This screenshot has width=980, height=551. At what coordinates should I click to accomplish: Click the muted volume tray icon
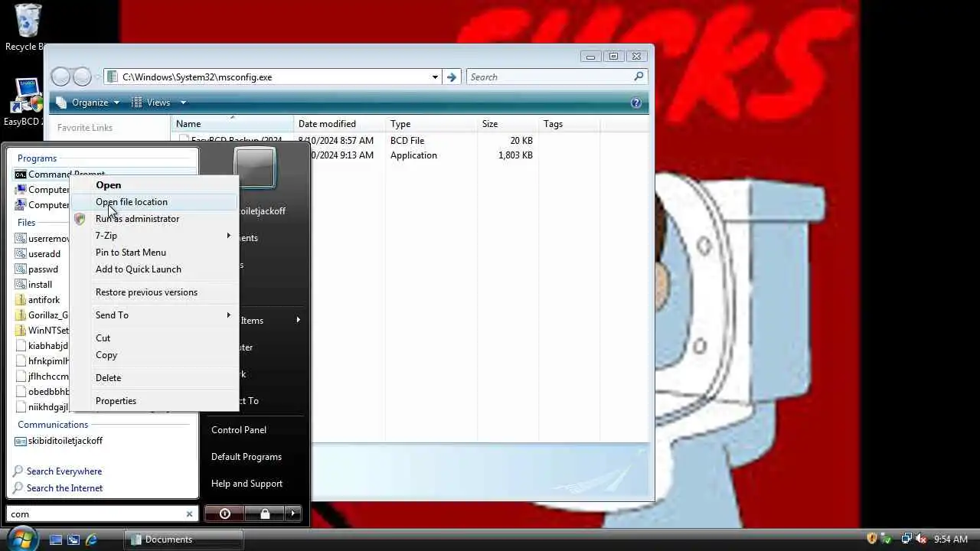pos(921,539)
